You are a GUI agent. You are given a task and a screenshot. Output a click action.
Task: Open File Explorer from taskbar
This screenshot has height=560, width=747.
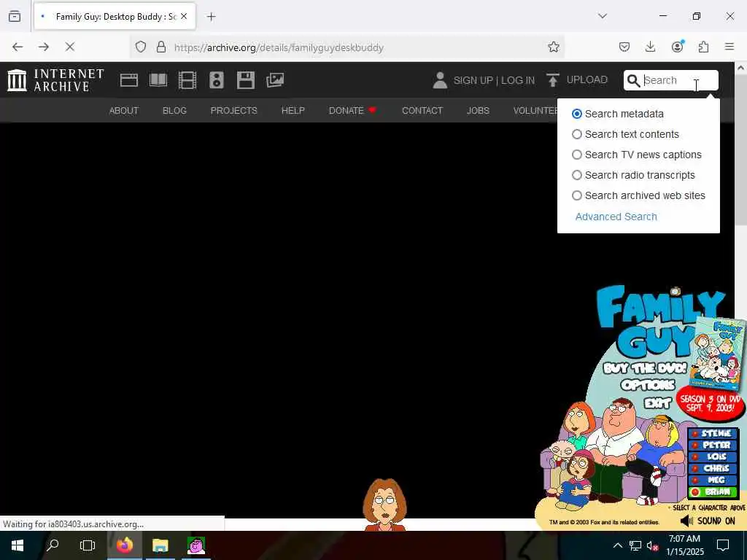[160, 545]
